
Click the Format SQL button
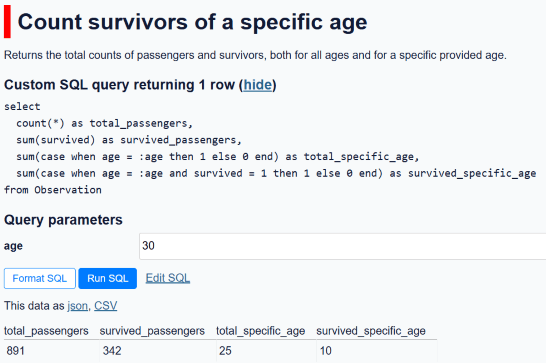[40, 278]
